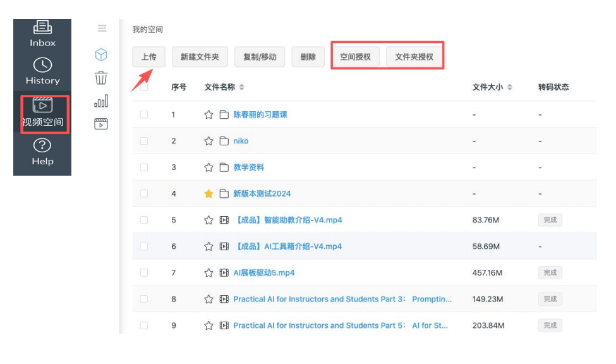Select the cube space icon
The image size is (616, 364).
101,55
